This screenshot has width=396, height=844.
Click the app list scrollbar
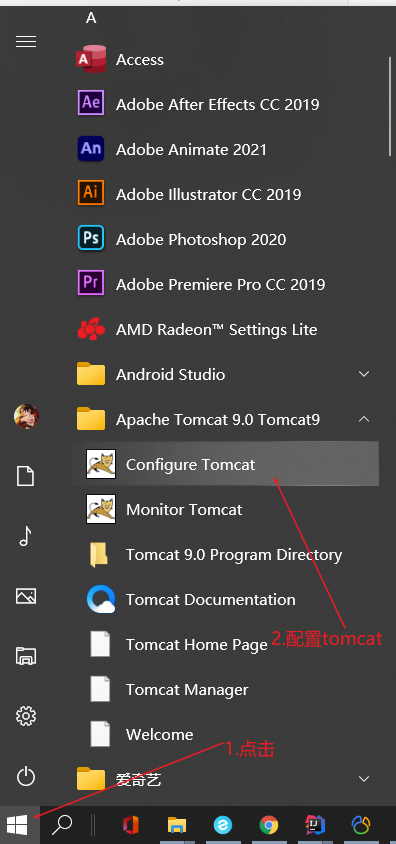[x=390, y=107]
